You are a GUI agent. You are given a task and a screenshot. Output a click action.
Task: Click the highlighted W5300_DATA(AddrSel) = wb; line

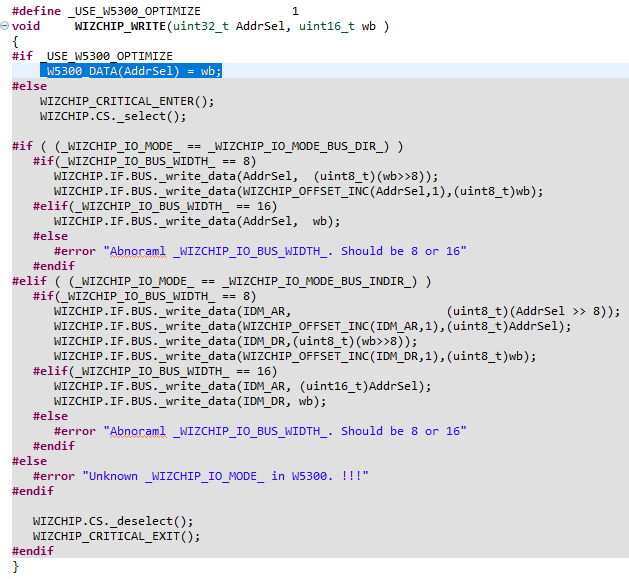131,71
